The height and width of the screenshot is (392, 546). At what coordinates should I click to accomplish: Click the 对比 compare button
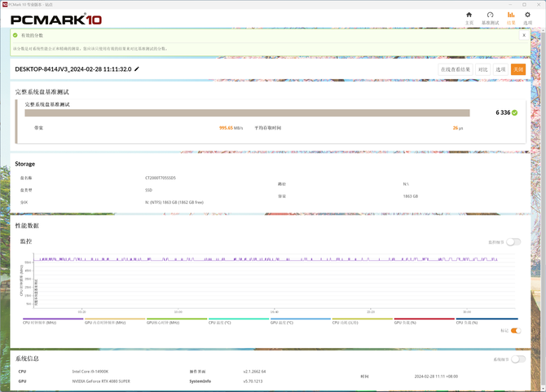pyautogui.click(x=482, y=69)
